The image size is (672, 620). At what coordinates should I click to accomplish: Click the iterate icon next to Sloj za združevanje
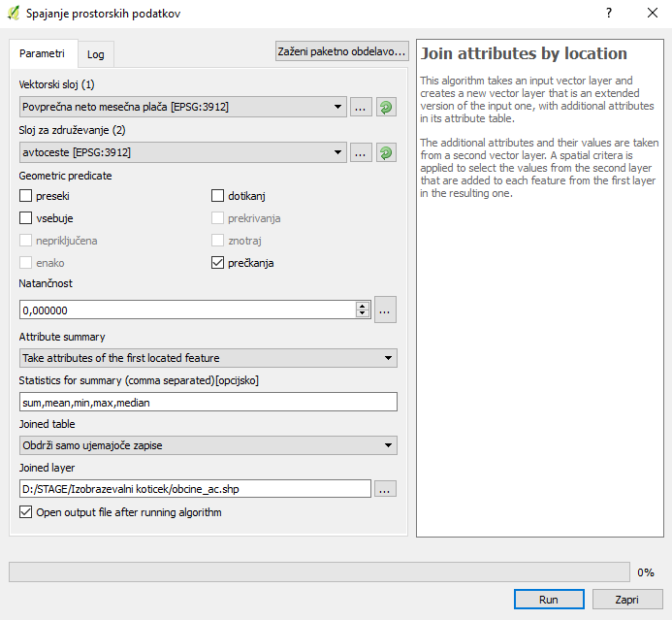point(387,152)
